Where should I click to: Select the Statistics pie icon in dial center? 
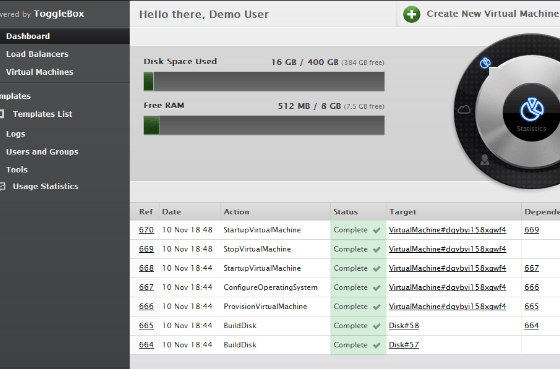pyautogui.click(x=531, y=110)
